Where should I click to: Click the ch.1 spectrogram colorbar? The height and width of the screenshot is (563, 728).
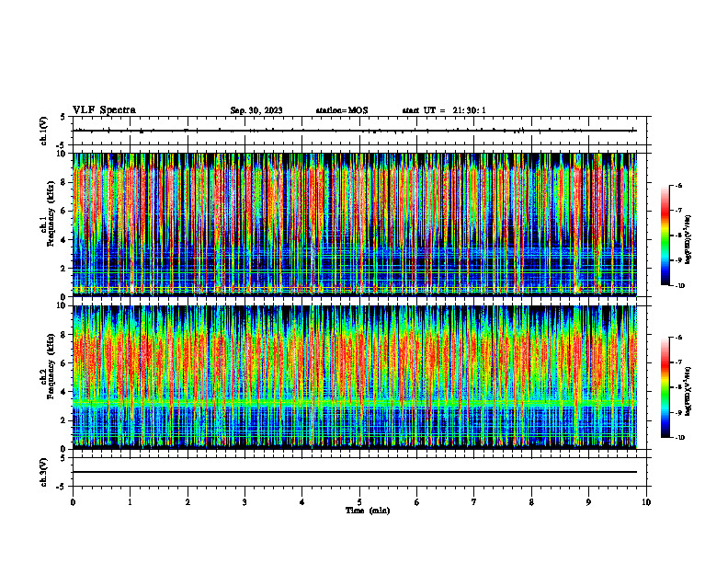665,236
